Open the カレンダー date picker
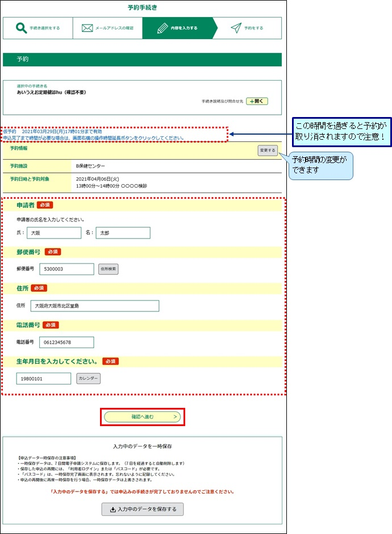 [x=88, y=378]
